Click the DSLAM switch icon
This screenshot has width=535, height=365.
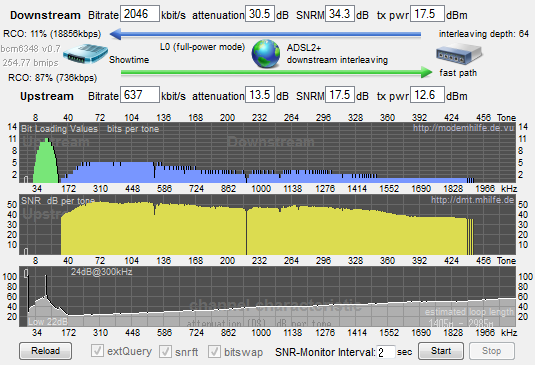459,55
